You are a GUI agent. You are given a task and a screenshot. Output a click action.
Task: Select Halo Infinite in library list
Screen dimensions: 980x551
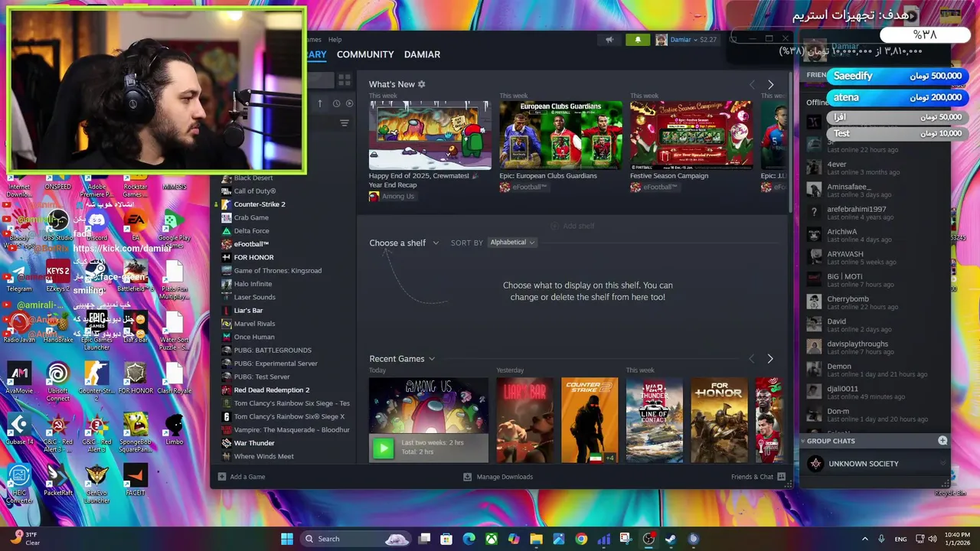pyautogui.click(x=253, y=284)
